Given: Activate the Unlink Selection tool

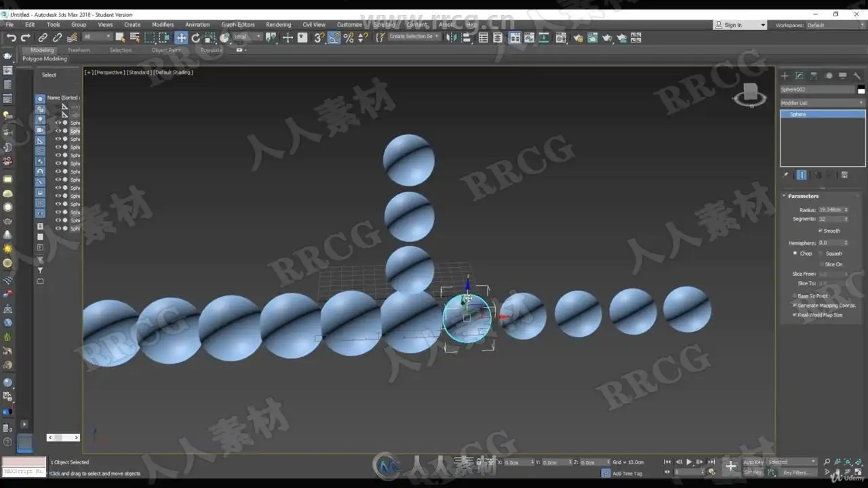Looking at the screenshot, I should (57, 38).
